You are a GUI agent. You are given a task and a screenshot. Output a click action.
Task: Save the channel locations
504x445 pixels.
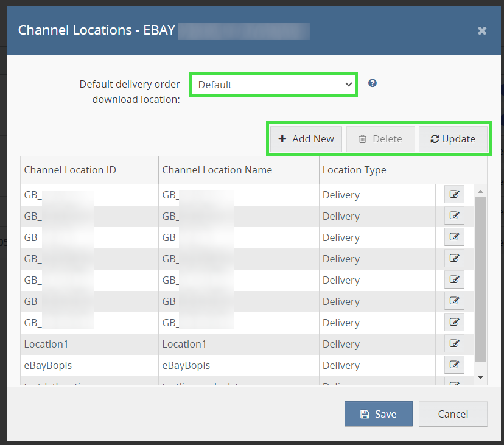pos(379,414)
